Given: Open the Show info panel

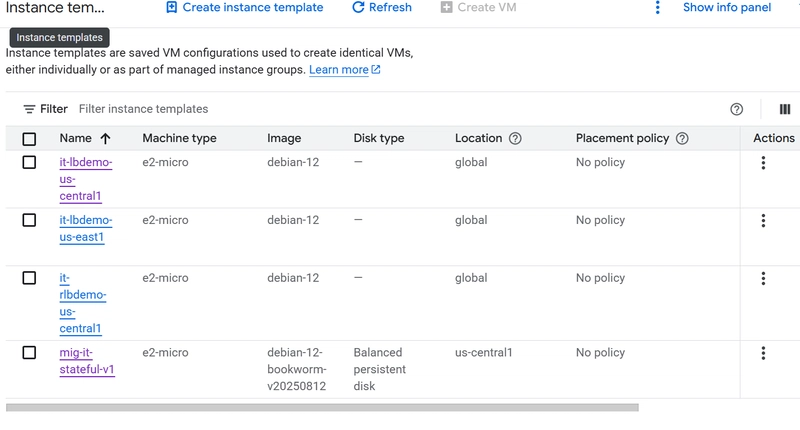Looking at the screenshot, I should coord(727,8).
